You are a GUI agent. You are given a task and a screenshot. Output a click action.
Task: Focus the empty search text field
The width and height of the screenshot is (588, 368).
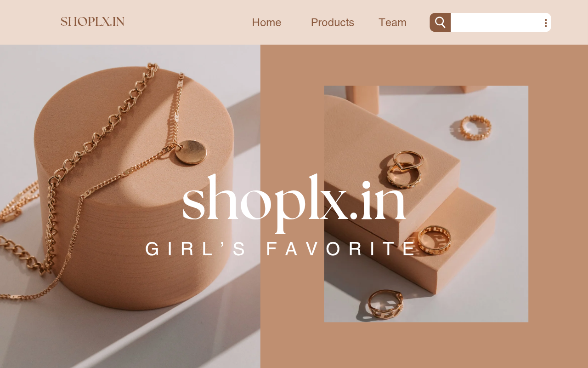(x=496, y=22)
